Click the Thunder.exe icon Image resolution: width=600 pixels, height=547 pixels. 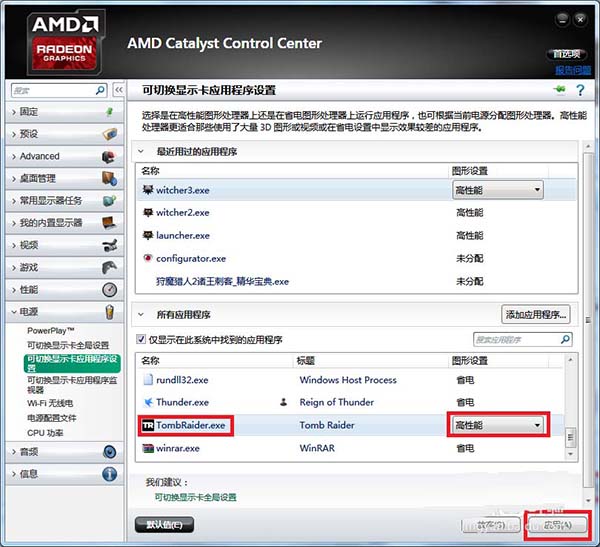(148, 402)
